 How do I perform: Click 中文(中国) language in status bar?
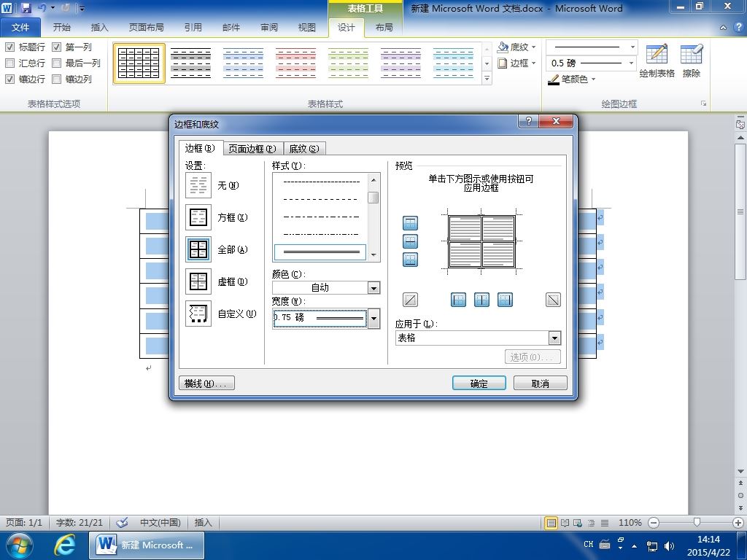click(160, 522)
